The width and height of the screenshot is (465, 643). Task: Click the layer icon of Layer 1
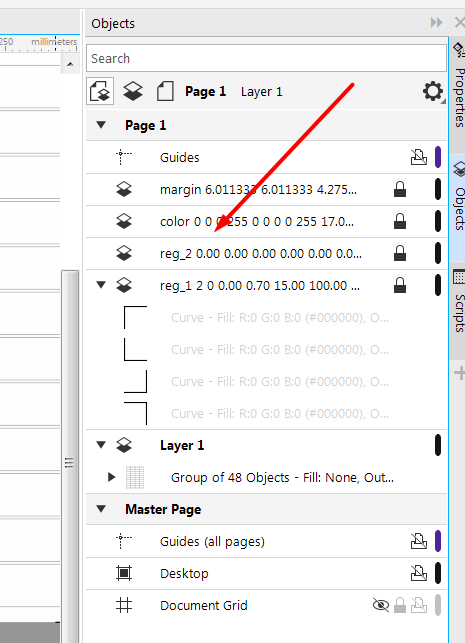point(124,445)
